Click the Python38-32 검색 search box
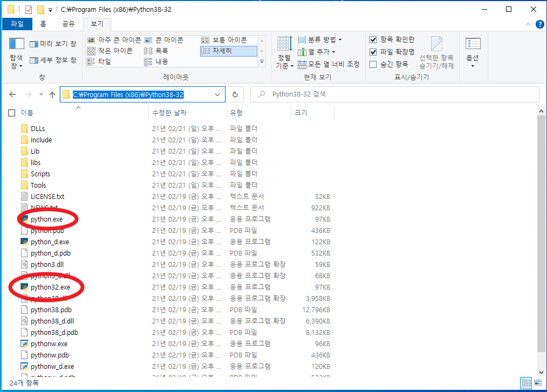The width and height of the screenshot is (547, 392). click(395, 94)
